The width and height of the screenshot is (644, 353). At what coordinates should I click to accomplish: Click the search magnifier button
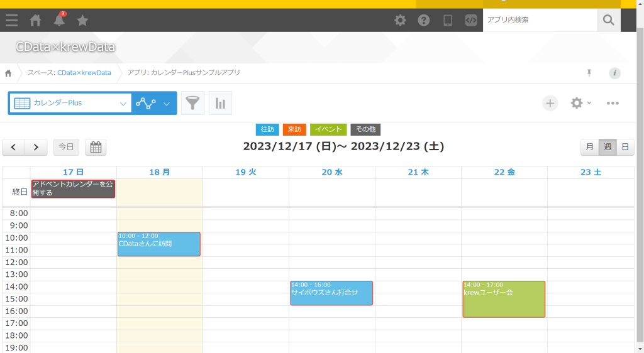click(x=609, y=20)
